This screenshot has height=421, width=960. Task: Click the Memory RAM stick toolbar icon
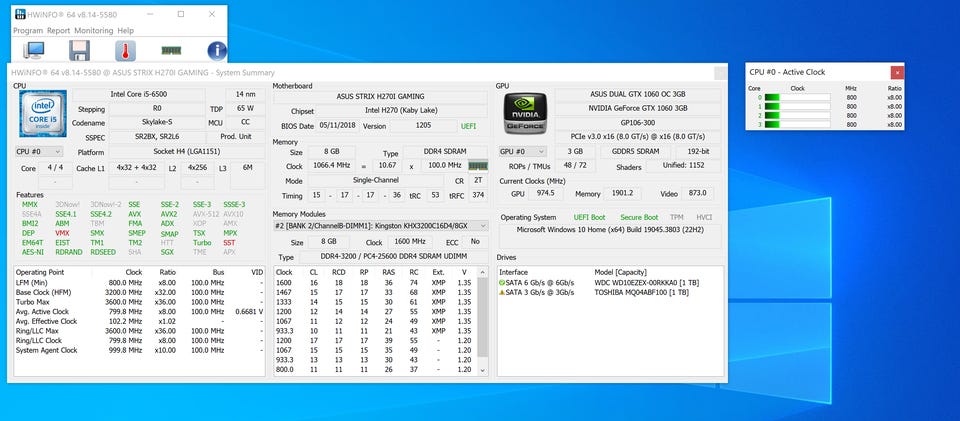click(171, 50)
